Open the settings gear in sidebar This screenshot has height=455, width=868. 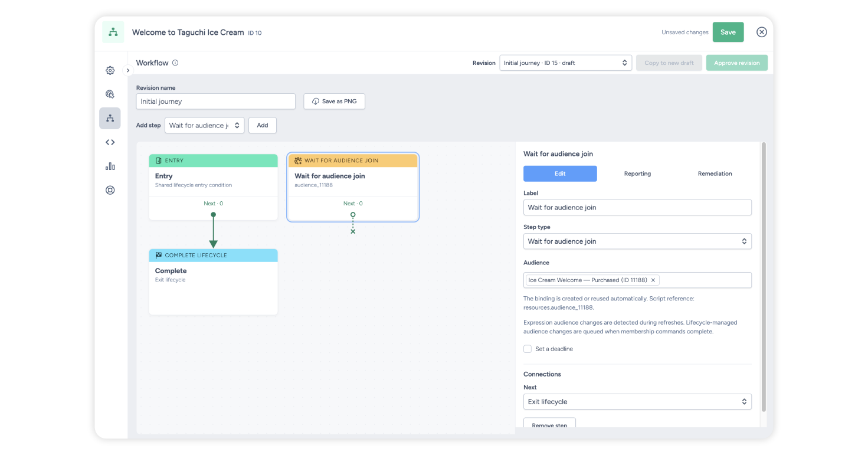coord(110,70)
